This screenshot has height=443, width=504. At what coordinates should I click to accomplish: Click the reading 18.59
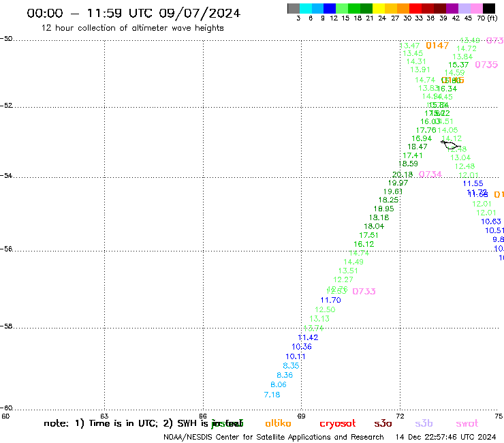point(408,164)
